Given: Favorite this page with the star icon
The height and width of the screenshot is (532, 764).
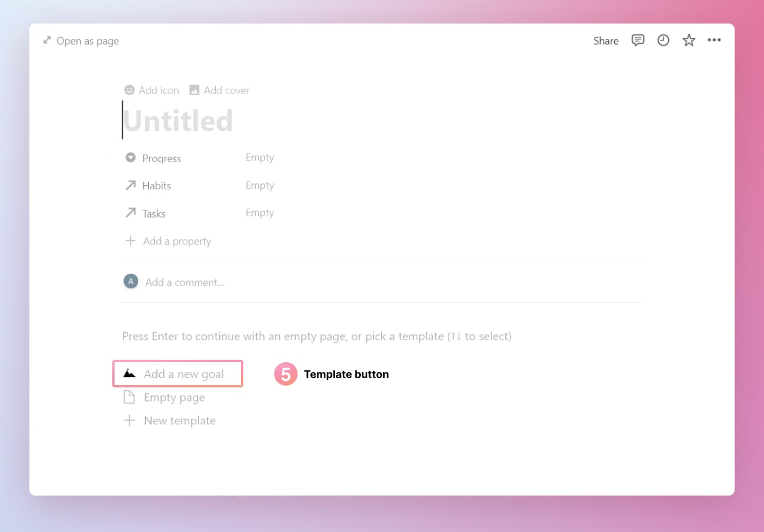Looking at the screenshot, I should click(688, 40).
